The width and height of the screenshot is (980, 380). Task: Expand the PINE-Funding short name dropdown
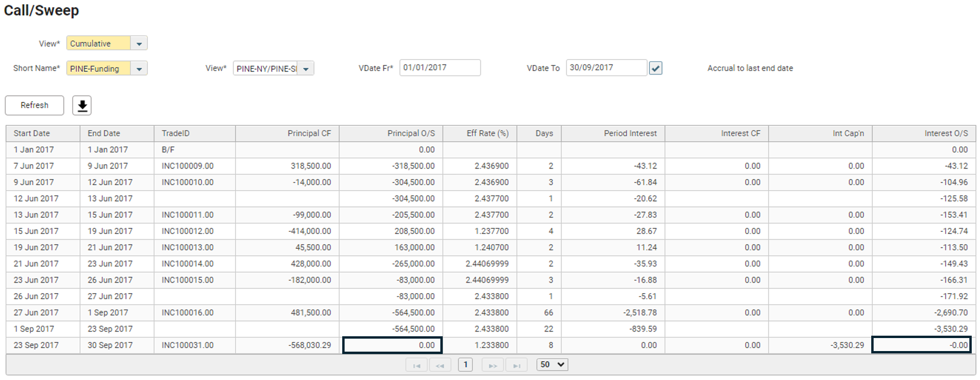pos(139,69)
